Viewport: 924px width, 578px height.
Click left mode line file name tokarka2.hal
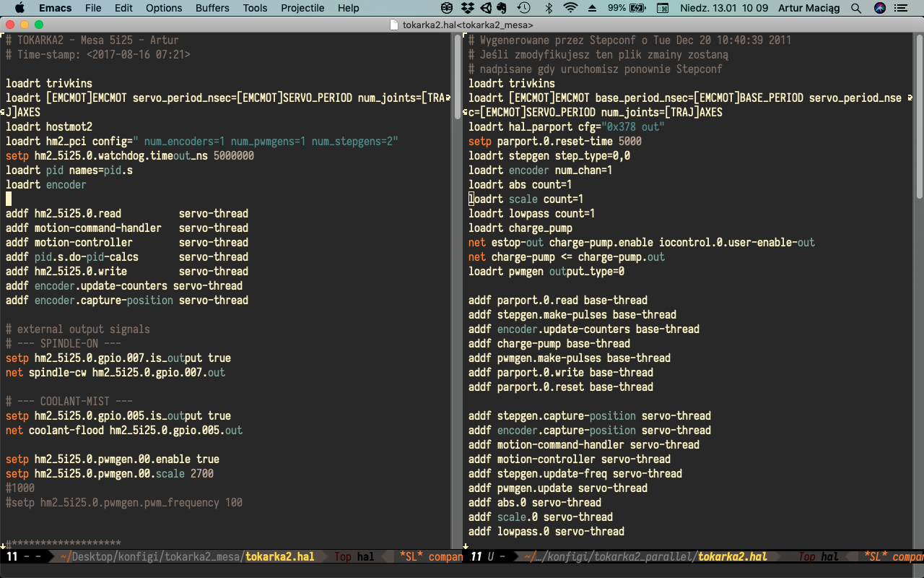tap(281, 557)
